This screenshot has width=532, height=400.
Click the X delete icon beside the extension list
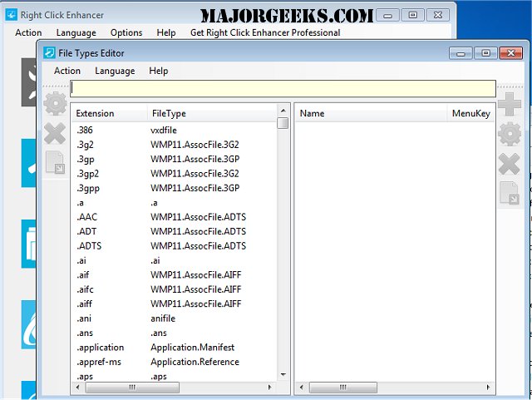pos(55,133)
